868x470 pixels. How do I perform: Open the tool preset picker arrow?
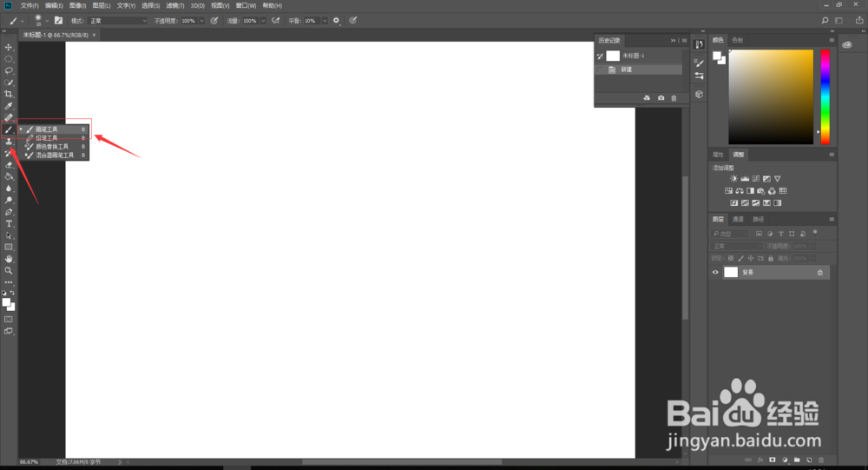pos(23,21)
